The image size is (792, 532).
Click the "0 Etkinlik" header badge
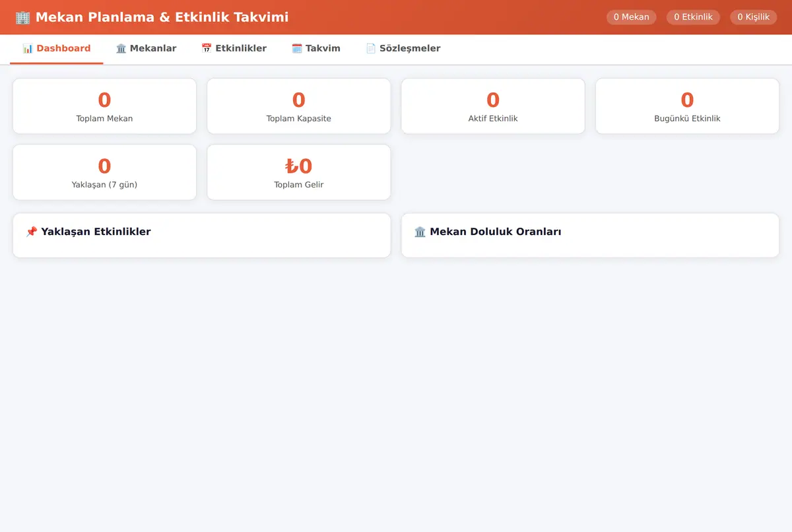click(x=693, y=17)
